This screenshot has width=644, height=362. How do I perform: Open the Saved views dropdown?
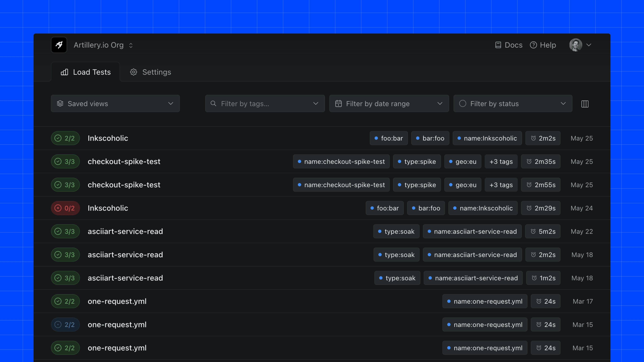(x=115, y=103)
